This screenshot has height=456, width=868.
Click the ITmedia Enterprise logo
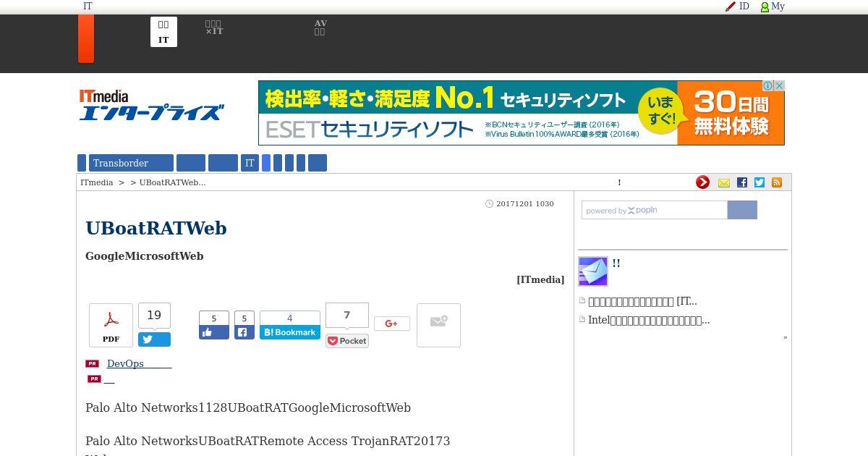click(151, 105)
